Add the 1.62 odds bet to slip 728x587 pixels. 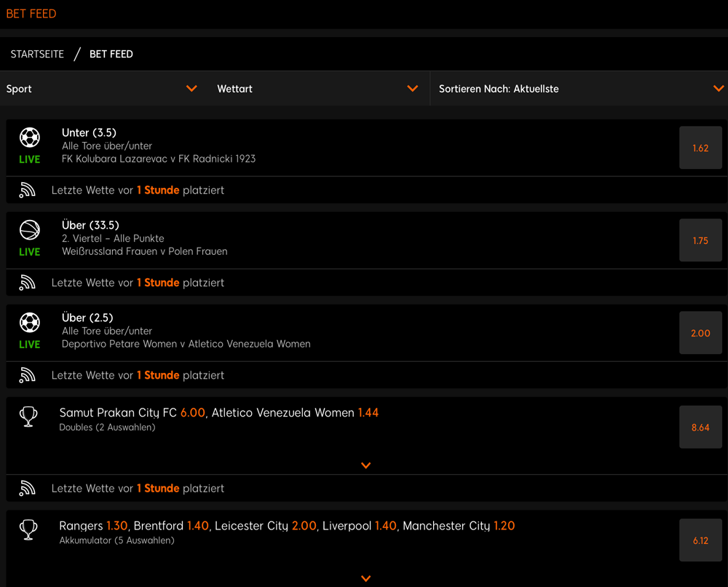pos(700,148)
